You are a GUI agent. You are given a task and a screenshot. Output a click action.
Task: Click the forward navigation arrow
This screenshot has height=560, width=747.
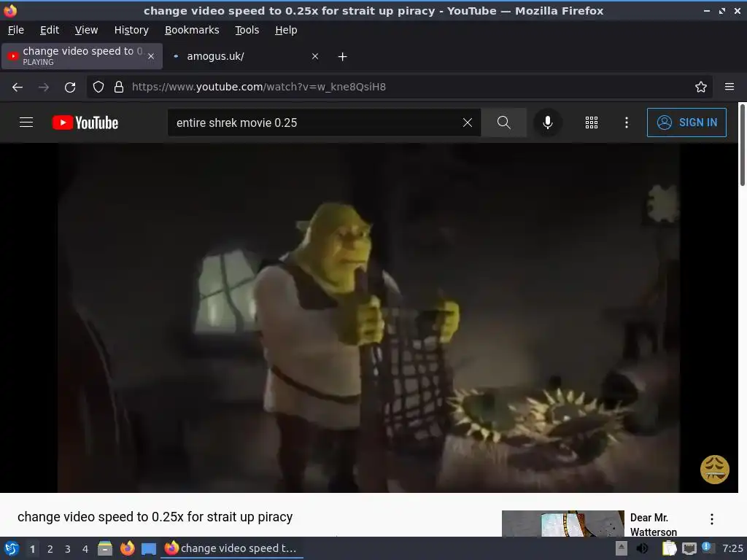pyautogui.click(x=43, y=87)
